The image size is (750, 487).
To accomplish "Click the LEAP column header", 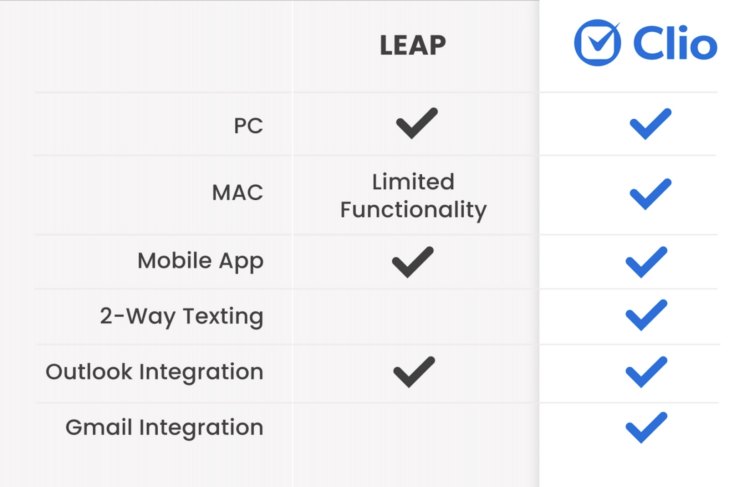I will pyautogui.click(x=413, y=46).
